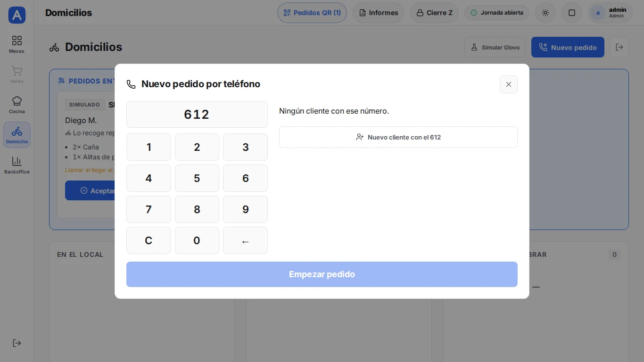
Task: Go to Cocina in the sidebar
Action: [x=17, y=105]
